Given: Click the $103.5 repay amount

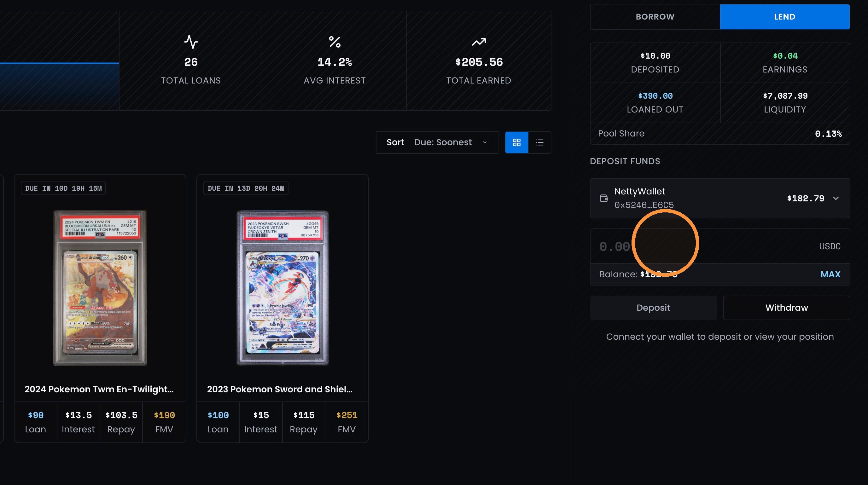Looking at the screenshot, I should click(121, 415).
